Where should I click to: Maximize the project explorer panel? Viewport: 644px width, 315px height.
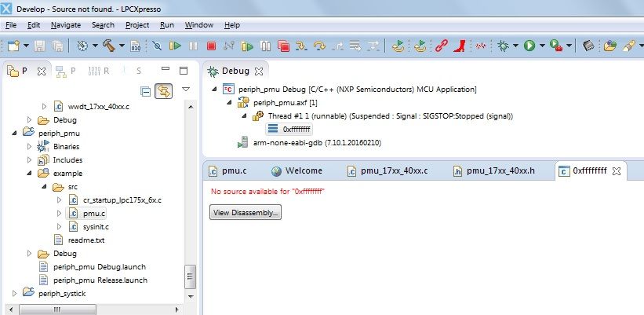(x=184, y=71)
